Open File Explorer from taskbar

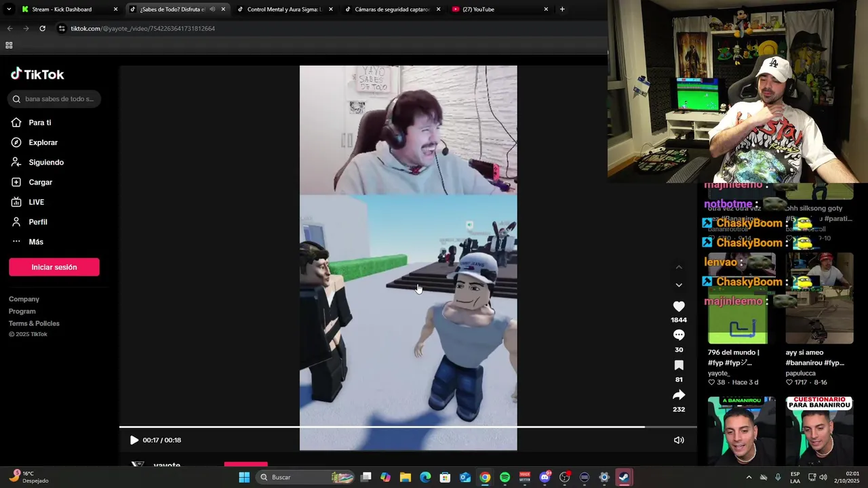click(x=406, y=477)
